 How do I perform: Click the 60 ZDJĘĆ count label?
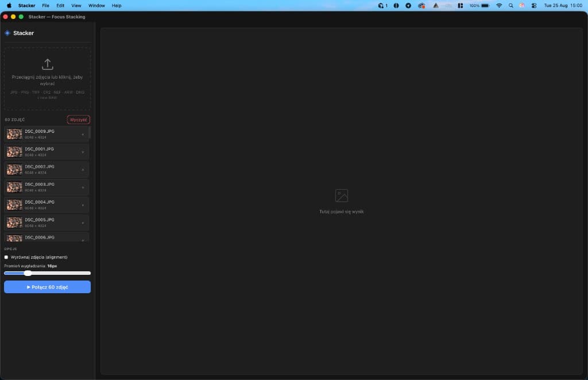pos(14,120)
